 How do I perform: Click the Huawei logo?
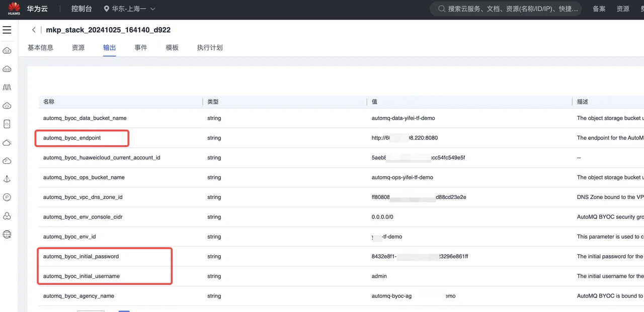click(x=14, y=9)
